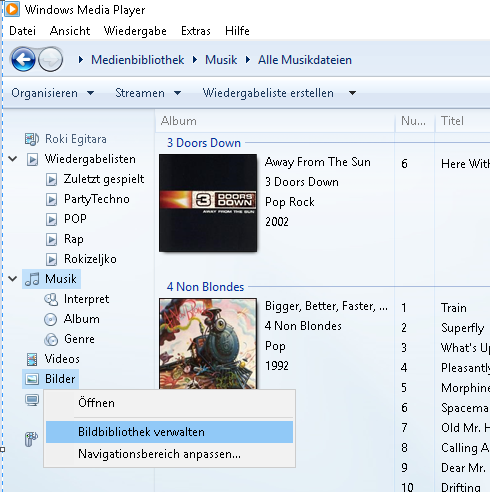Click the Zuletzt gespielt playlist icon
490x492 pixels.
pyautogui.click(x=51, y=180)
